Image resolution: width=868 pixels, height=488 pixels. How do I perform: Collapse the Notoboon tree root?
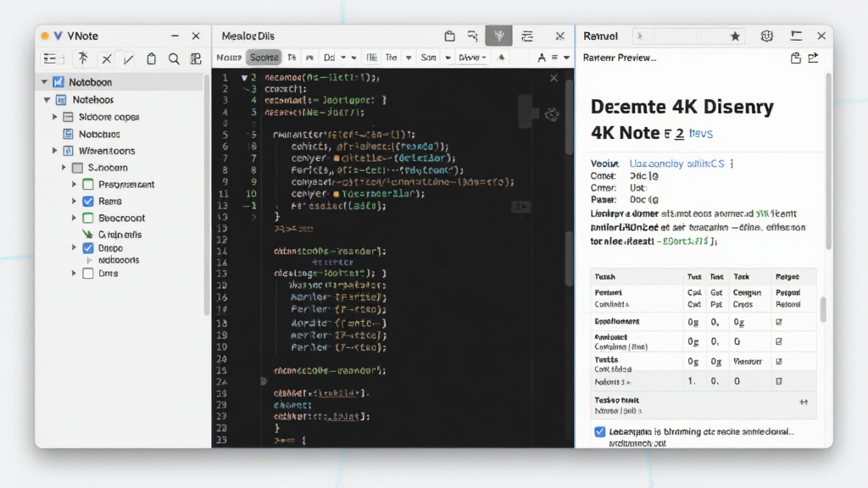pyautogui.click(x=44, y=82)
